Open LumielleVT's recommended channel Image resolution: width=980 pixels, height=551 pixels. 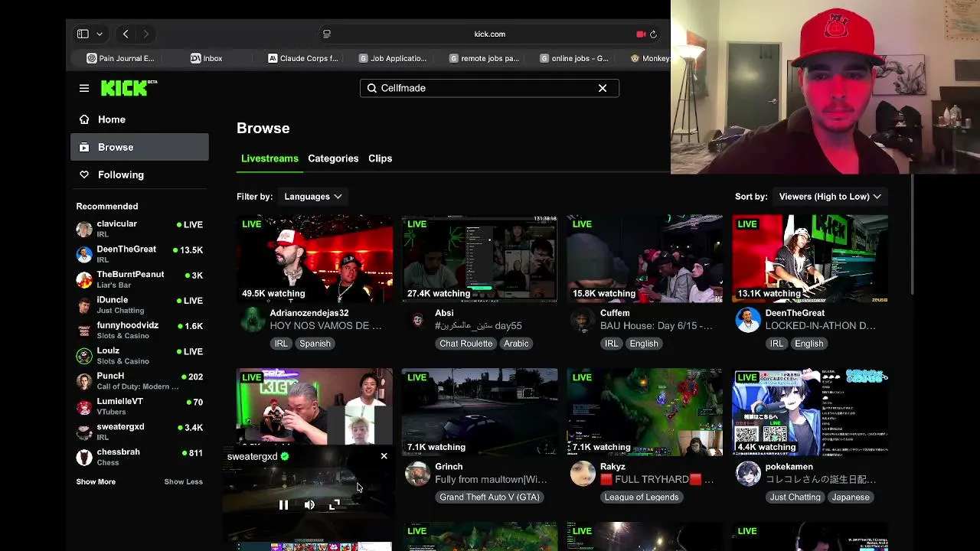139,406
